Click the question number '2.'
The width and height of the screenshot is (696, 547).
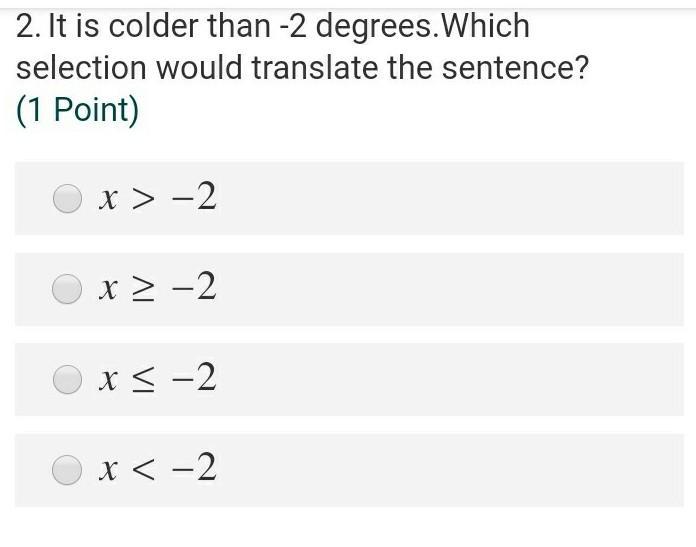(29, 27)
